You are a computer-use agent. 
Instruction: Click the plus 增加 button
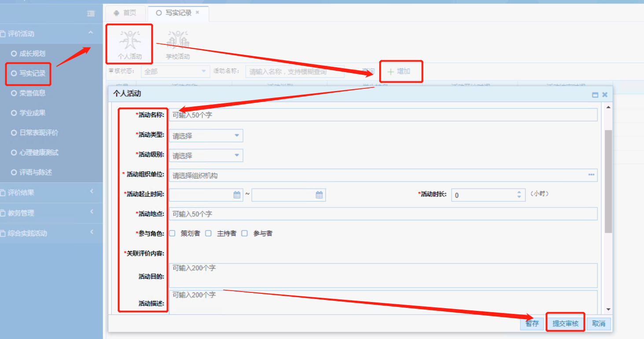click(x=398, y=71)
